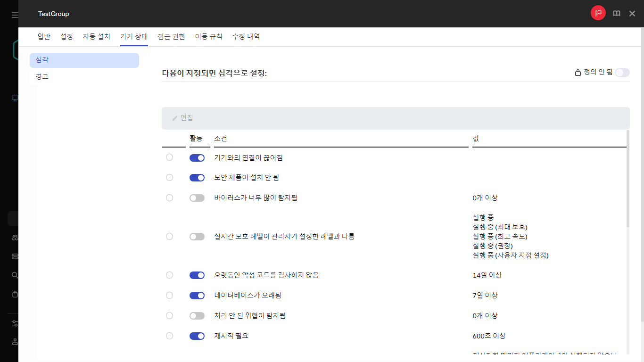Image resolution: width=644 pixels, height=362 pixels.
Task: Click the red flag notification icon
Action: (598, 13)
